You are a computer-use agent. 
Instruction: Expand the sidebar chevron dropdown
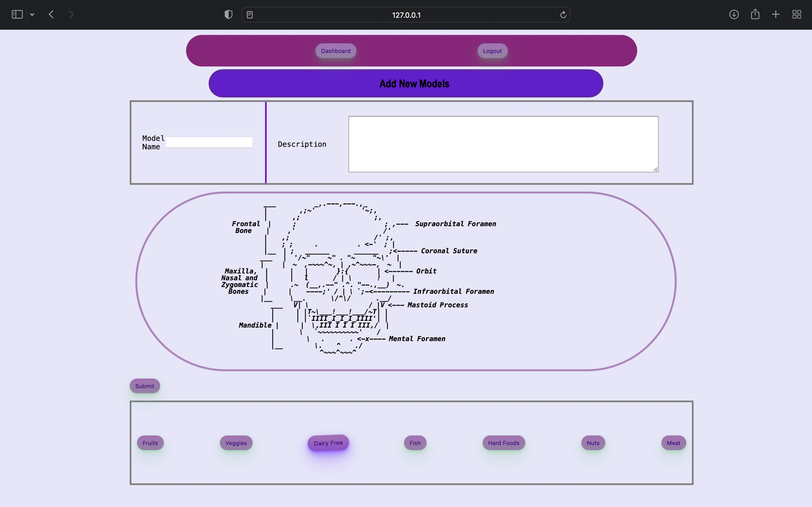(x=32, y=14)
